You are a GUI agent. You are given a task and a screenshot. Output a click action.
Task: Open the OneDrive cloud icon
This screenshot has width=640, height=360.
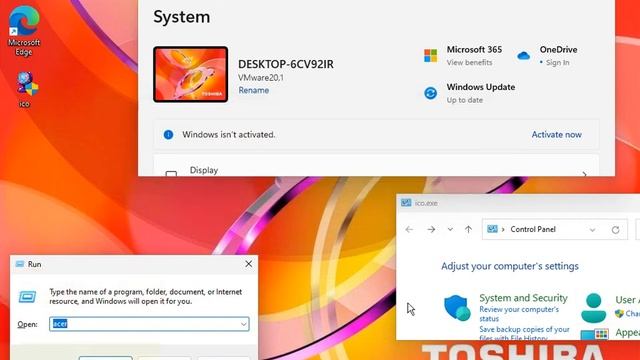523,55
